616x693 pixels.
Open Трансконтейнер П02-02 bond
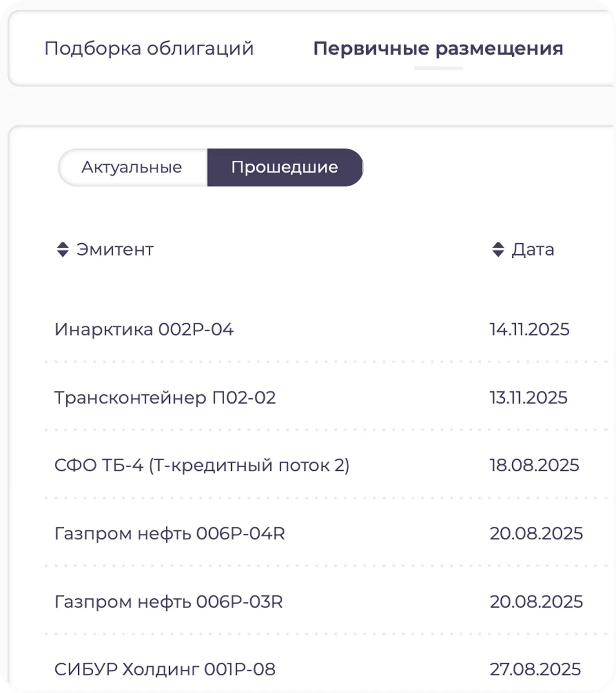(x=165, y=398)
